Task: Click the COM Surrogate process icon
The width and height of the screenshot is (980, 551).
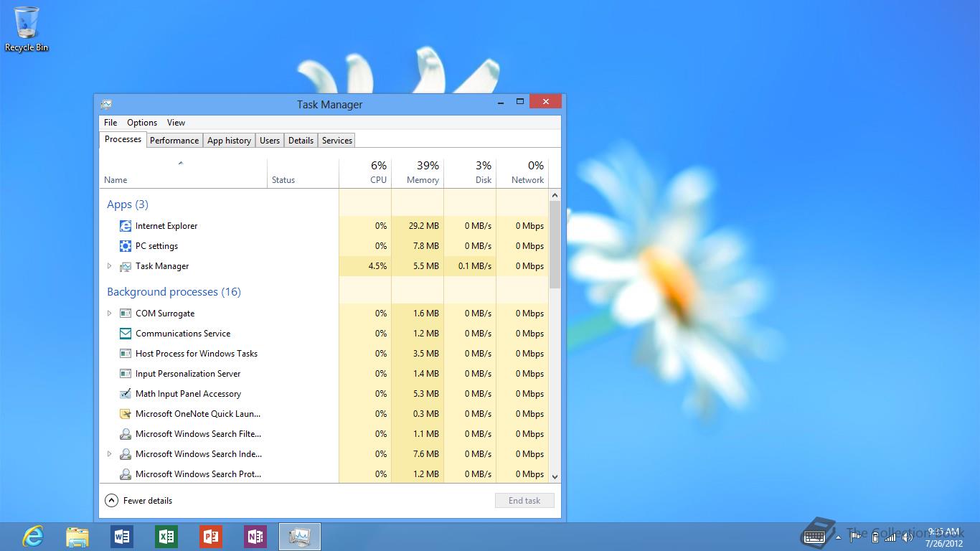Action: [x=126, y=314]
